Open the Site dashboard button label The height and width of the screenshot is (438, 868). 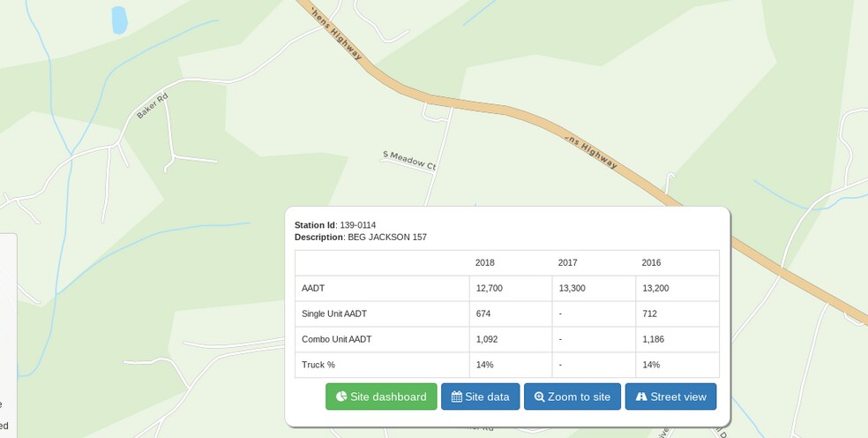[x=388, y=396]
